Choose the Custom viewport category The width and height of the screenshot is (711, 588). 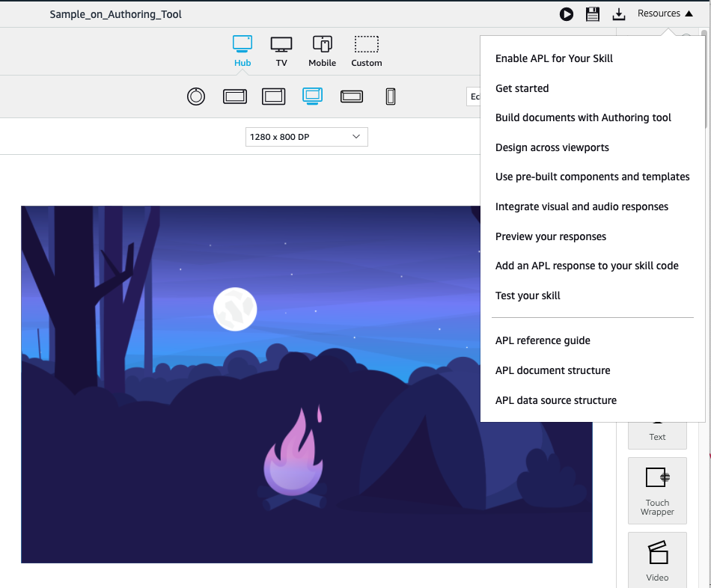pyautogui.click(x=367, y=51)
